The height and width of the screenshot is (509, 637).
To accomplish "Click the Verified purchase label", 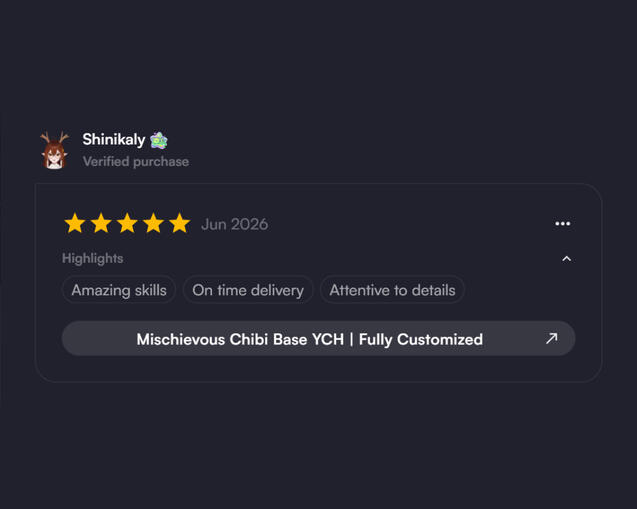I will [x=136, y=162].
